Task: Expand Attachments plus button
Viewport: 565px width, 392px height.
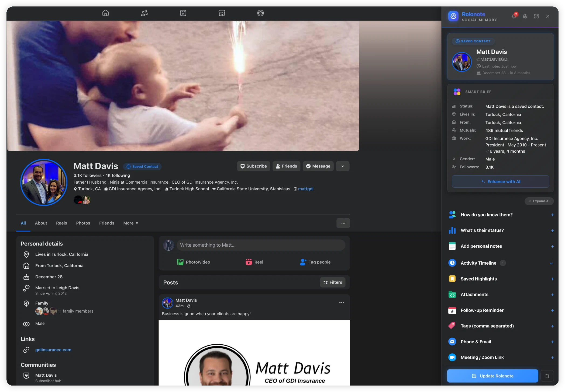Action: pos(552,295)
